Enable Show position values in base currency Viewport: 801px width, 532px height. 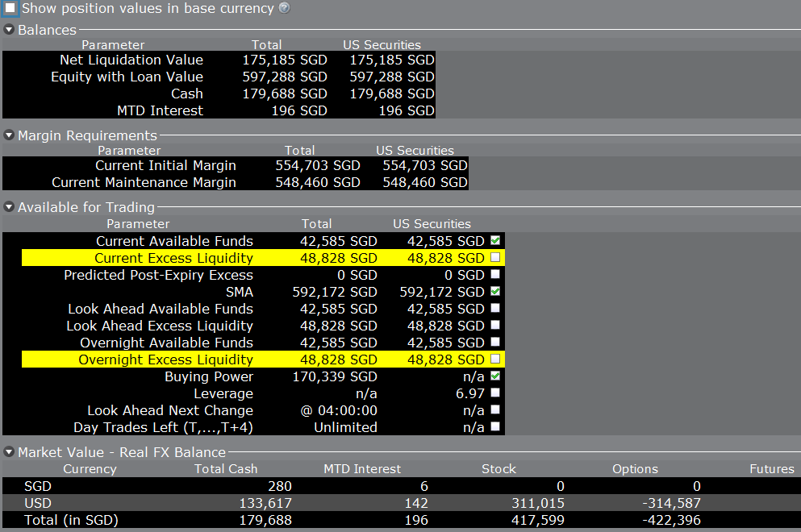[10, 9]
